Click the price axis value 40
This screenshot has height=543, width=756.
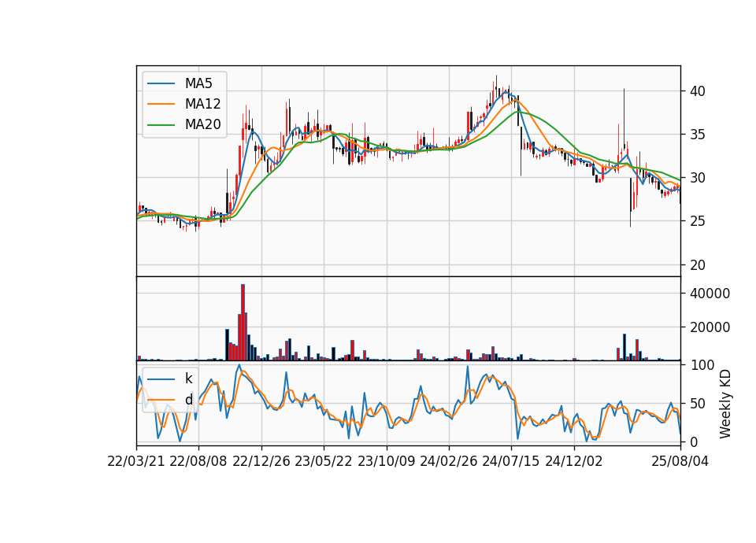tap(697, 91)
